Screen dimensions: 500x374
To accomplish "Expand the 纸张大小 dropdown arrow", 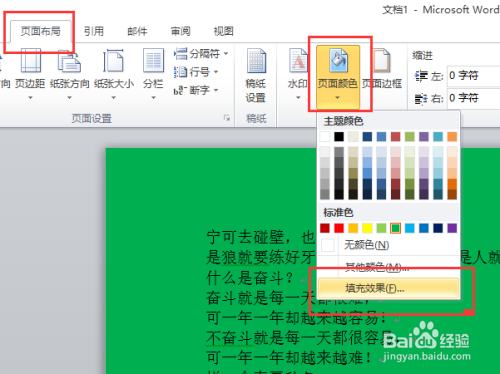I will coord(113,98).
